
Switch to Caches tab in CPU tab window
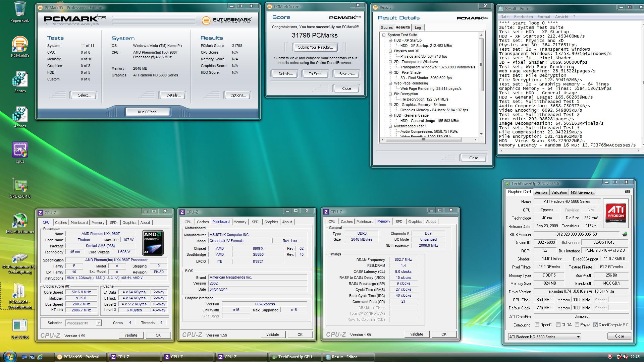tap(61, 223)
